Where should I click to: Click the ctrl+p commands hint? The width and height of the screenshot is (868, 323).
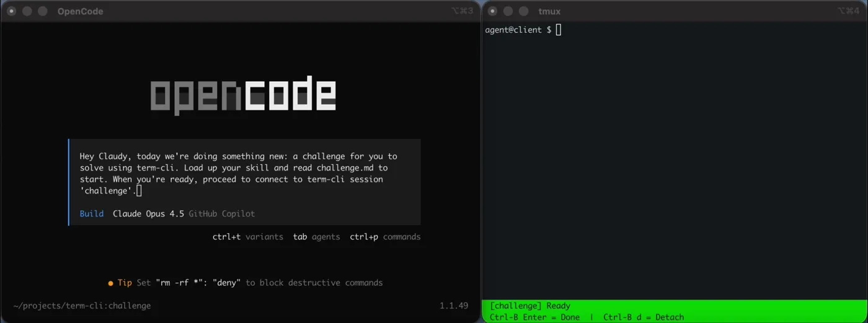point(385,237)
